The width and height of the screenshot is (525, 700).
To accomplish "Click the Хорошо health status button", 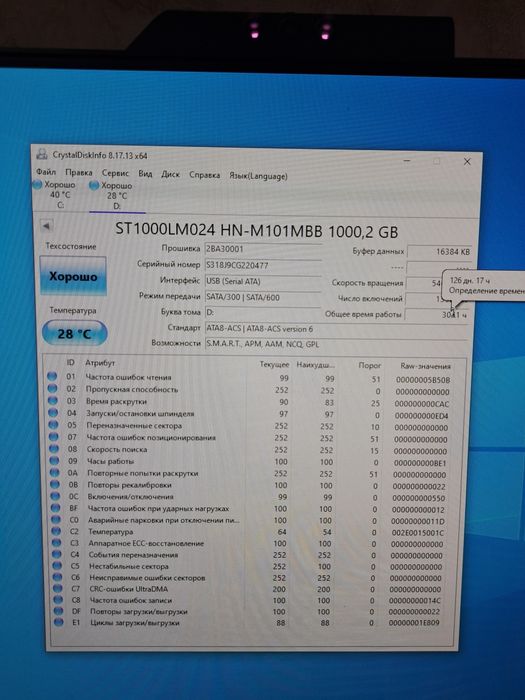I will (x=73, y=276).
